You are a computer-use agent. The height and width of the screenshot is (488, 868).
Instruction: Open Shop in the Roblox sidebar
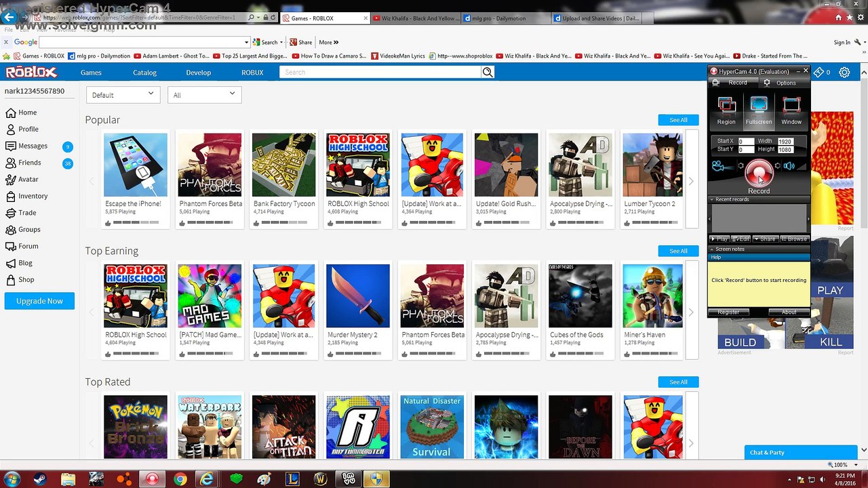pyautogui.click(x=20, y=279)
